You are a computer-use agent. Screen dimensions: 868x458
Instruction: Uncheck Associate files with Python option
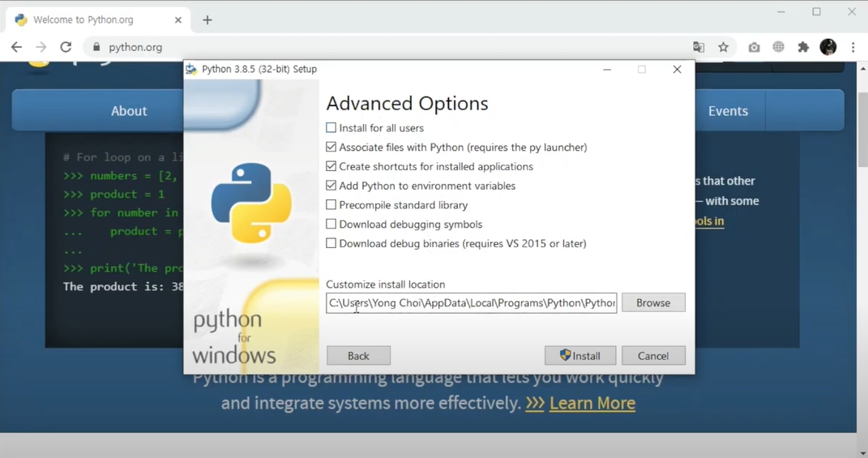[x=331, y=148]
